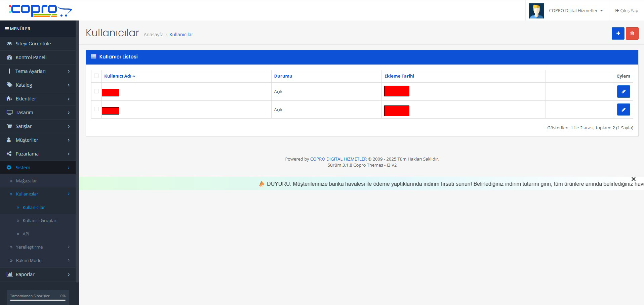This screenshot has height=305, width=644.
Task: Expand the Yerelleştirme submenu
Action: [38, 247]
